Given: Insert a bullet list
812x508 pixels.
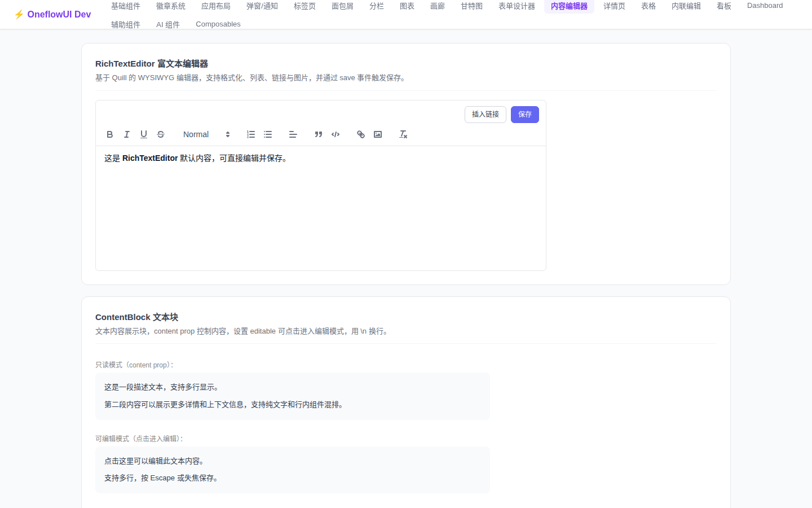Looking at the screenshot, I should tap(268, 134).
